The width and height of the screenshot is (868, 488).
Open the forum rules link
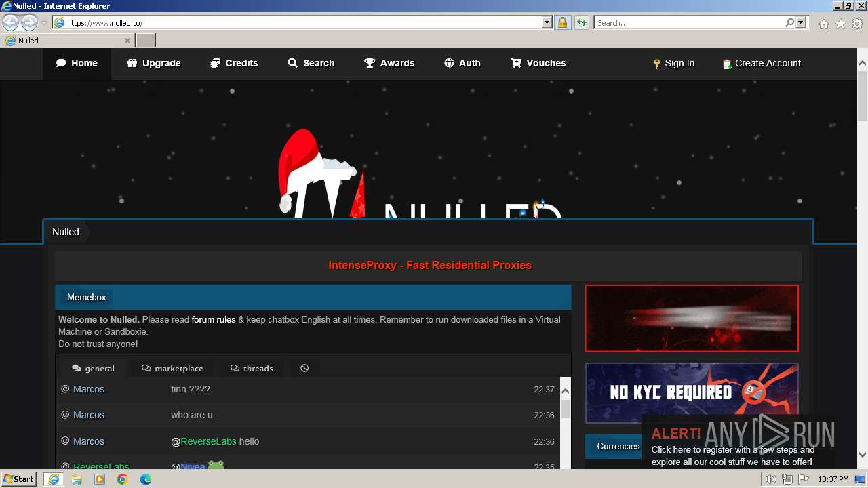214,320
